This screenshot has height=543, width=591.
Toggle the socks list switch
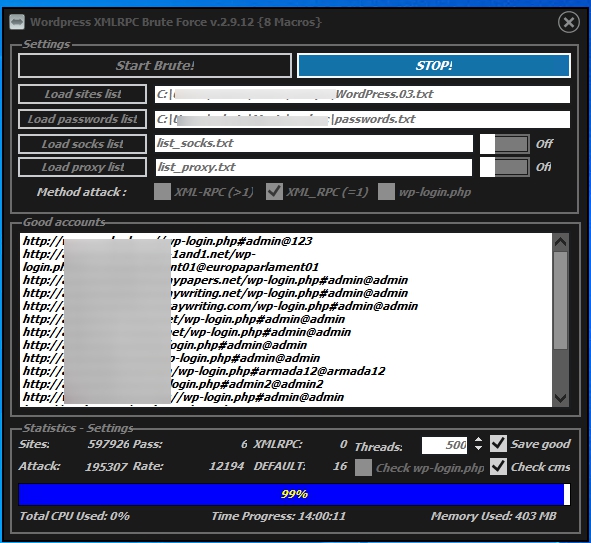pyautogui.click(x=504, y=144)
